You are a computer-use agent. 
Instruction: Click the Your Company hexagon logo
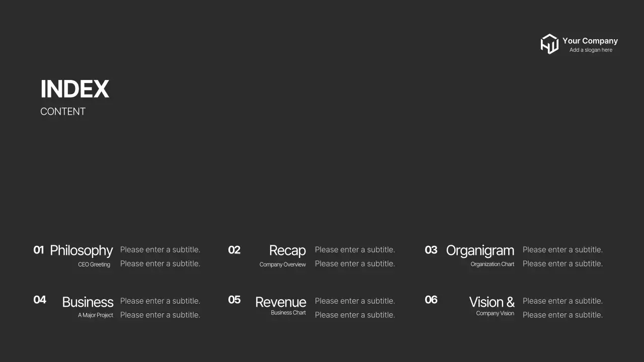tap(550, 44)
